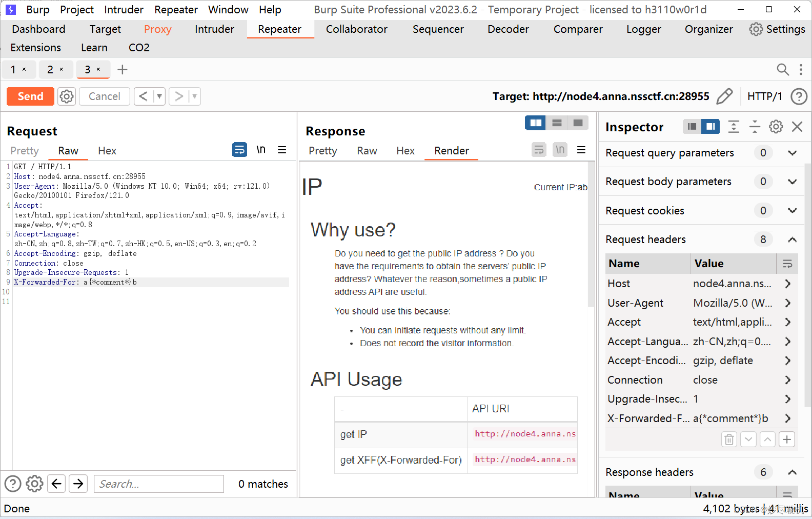The height and width of the screenshot is (519, 812).
Task: Open Repeater send settings gear
Action: coord(67,96)
